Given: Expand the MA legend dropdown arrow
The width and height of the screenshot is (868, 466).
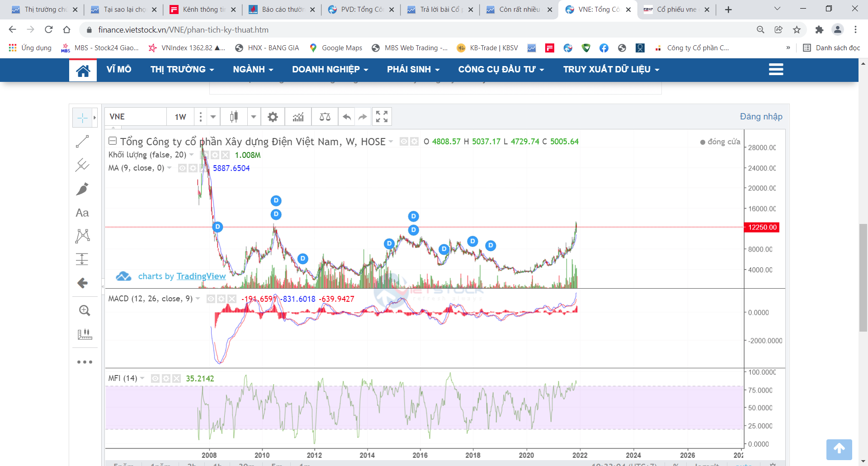Looking at the screenshot, I should [170, 168].
